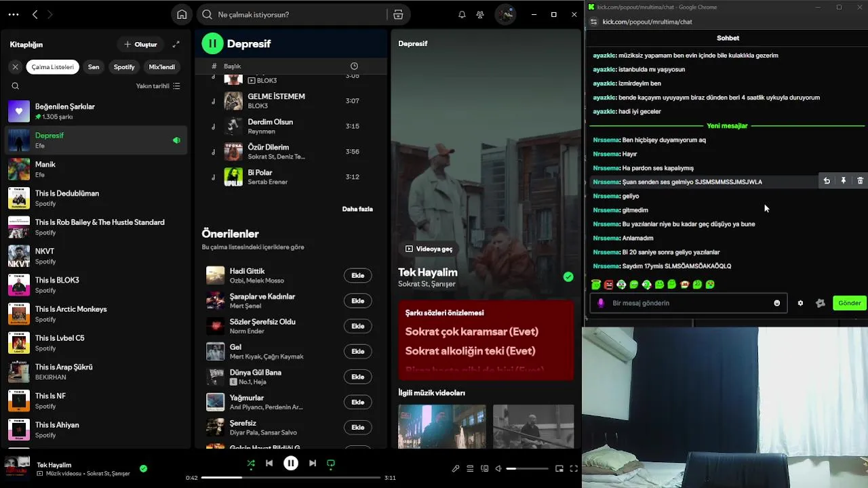Open Sokrat St, Şanışer artist link under Tek Hayalim

[x=427, y=284]
